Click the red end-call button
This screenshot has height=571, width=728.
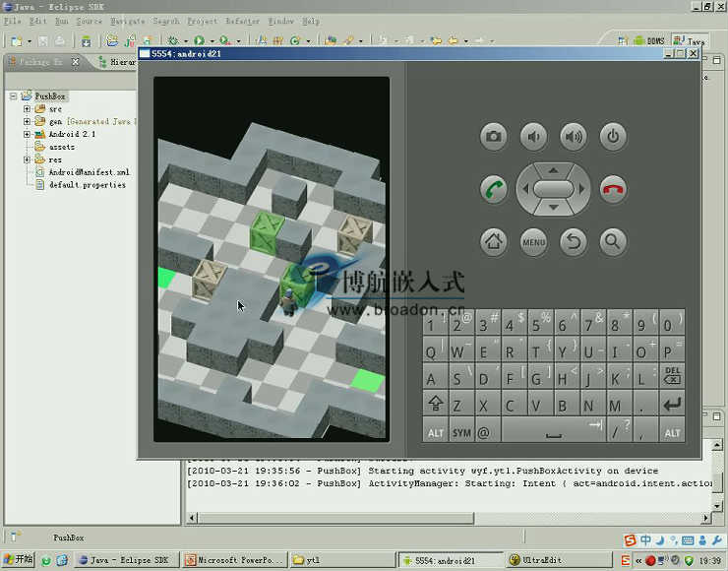pos(613,189)
